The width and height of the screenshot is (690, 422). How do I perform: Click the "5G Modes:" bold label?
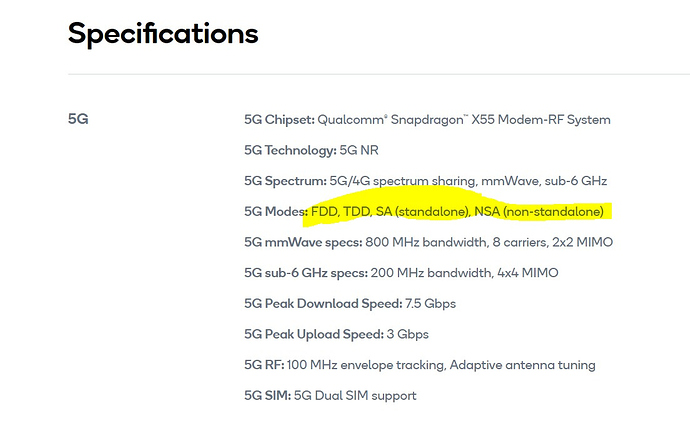click(276, 212)
